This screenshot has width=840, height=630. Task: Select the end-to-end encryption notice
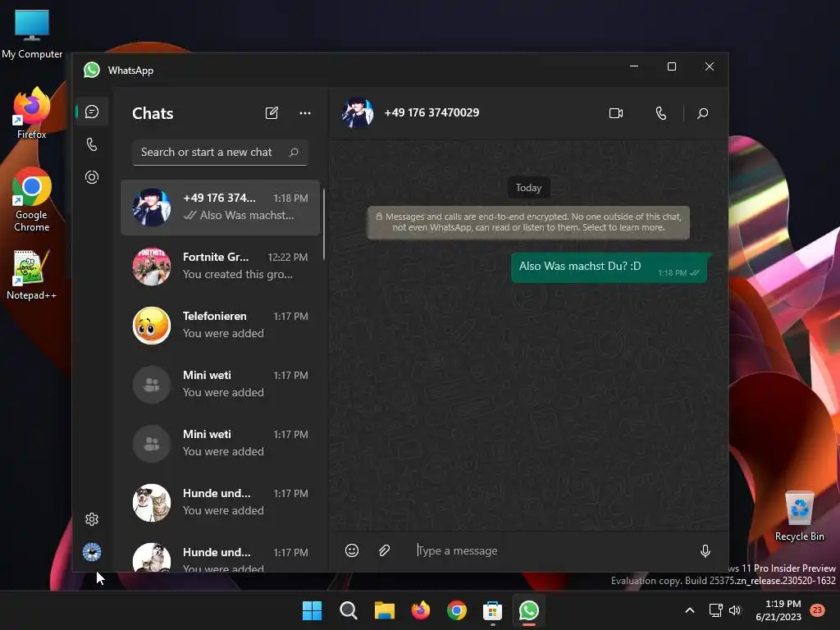pos(528,222)
